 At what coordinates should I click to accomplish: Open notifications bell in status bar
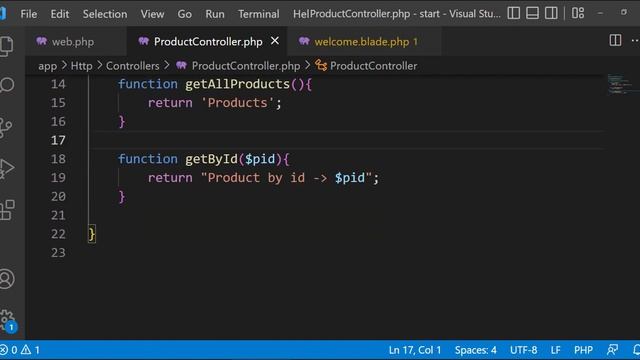pyautogui.click(x=636, y=350)
